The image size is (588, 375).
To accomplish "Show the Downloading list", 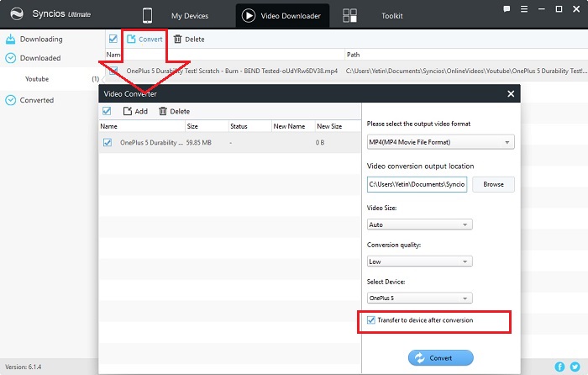I will coord(41,39).
